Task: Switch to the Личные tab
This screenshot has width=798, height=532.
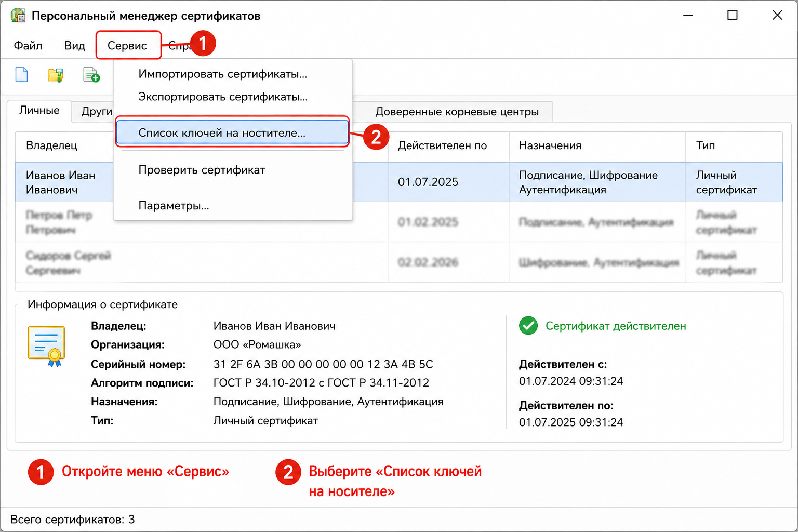Action: [x=39, y=111]
